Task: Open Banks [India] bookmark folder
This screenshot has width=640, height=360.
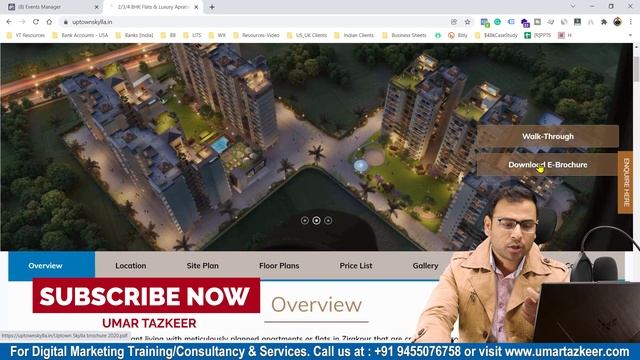Action: 134,36
